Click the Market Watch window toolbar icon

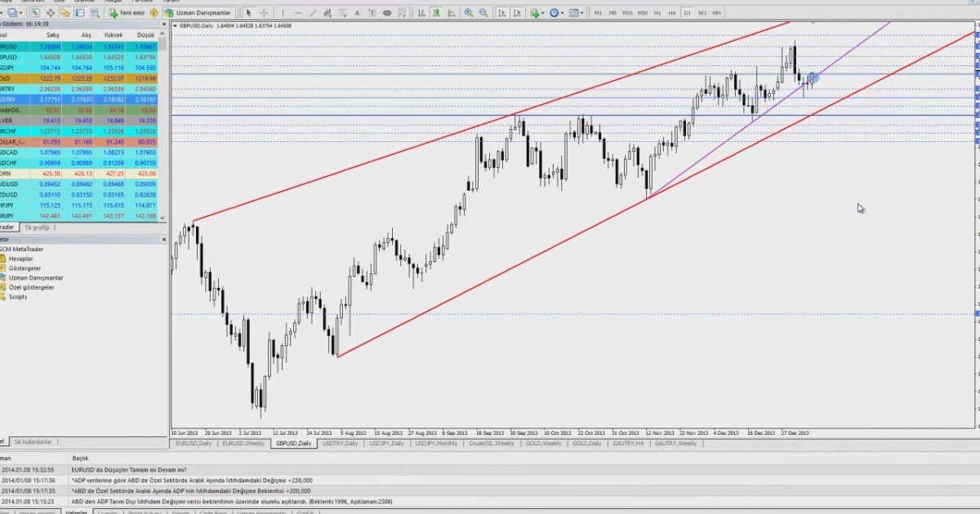[x=36, y=13]
